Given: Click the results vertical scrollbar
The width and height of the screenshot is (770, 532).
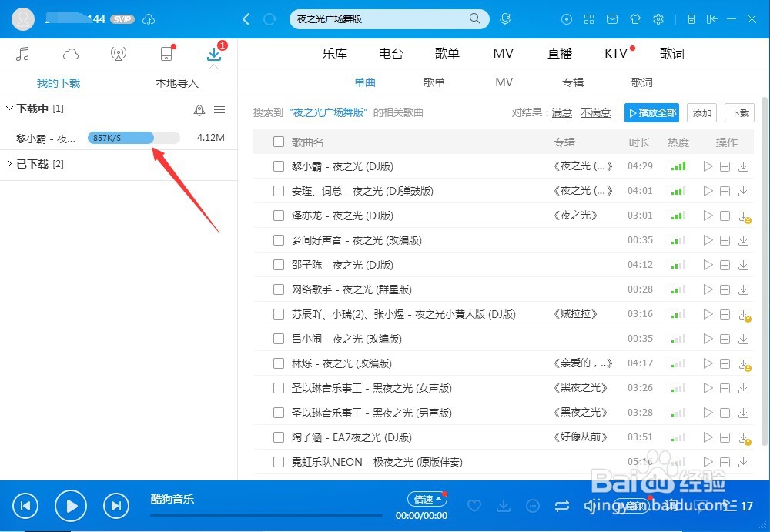Looking at the screenshot, I should coord(764,273).
